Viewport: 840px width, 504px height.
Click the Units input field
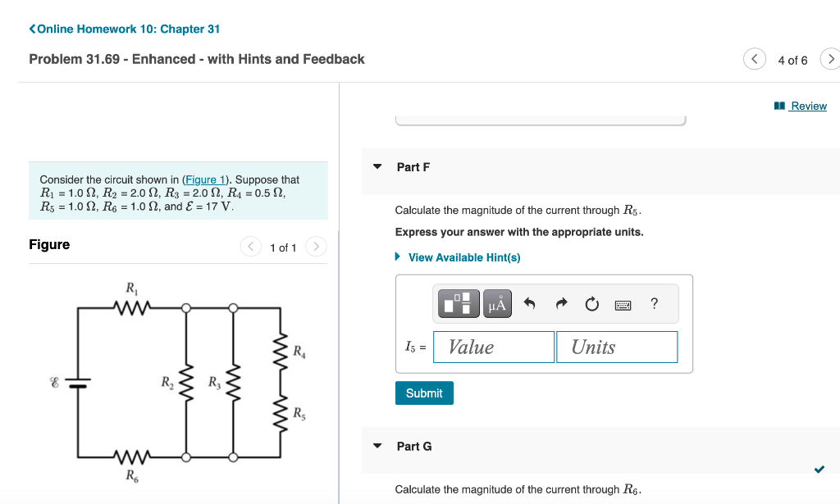point(617,347)
